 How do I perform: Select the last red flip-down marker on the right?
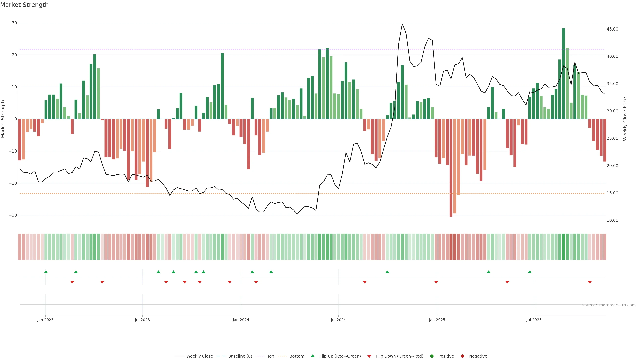click(x=590, y=282)
